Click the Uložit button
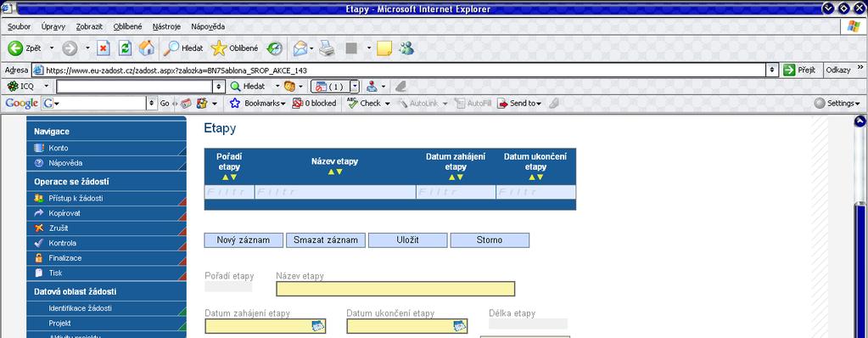Viewport: 868px width, 338px height. pos(407,240)
